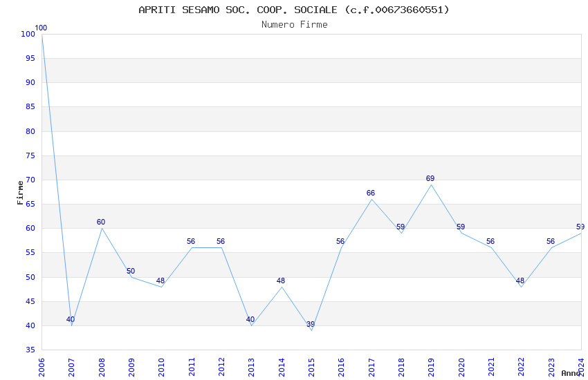The height and width of the screenshot is (380, 588).
Task: Click x-axis year label 2008
Action: coord(102,367)
